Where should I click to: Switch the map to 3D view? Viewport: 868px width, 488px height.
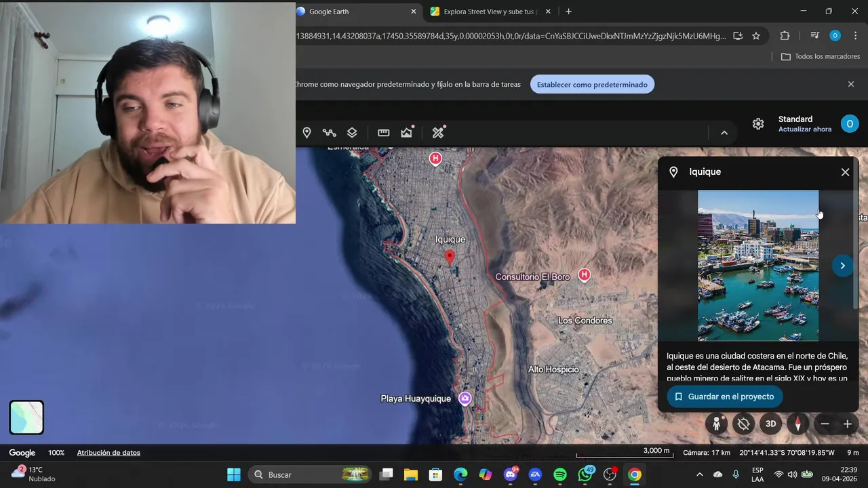(770, 424)
